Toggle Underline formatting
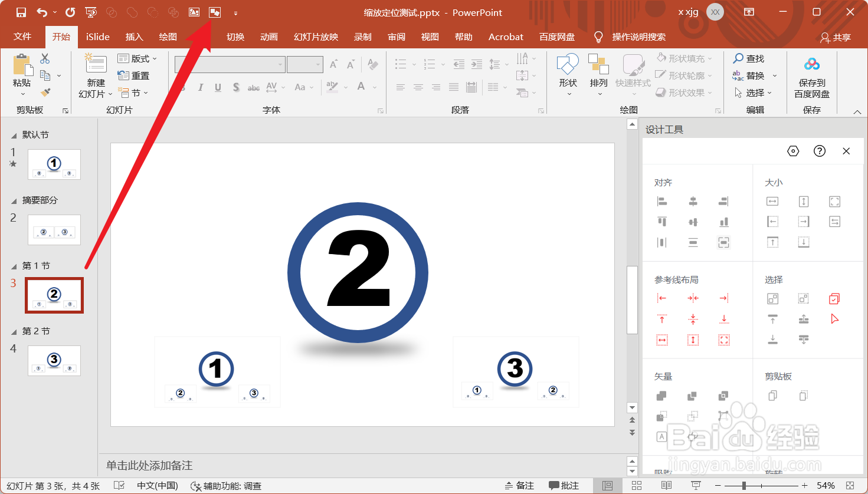Viewport: 868px width, 494px height. coord(218,87)
